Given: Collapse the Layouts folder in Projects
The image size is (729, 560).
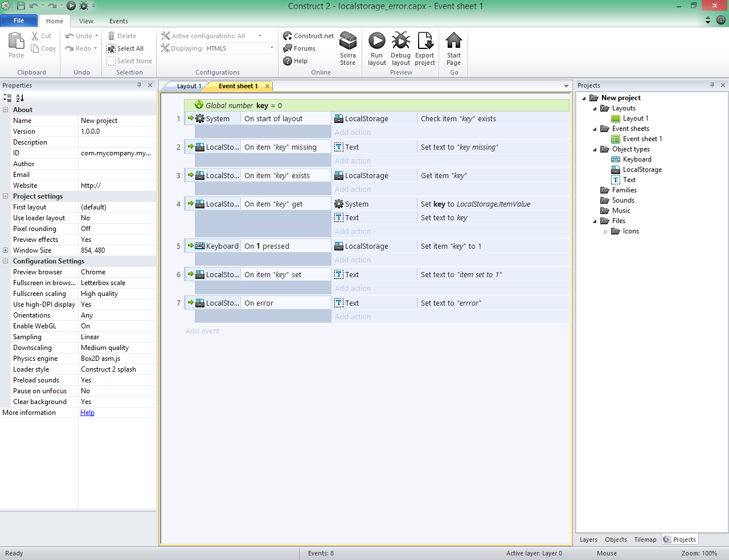Looking at the screenshot, I should click(595, 108).
